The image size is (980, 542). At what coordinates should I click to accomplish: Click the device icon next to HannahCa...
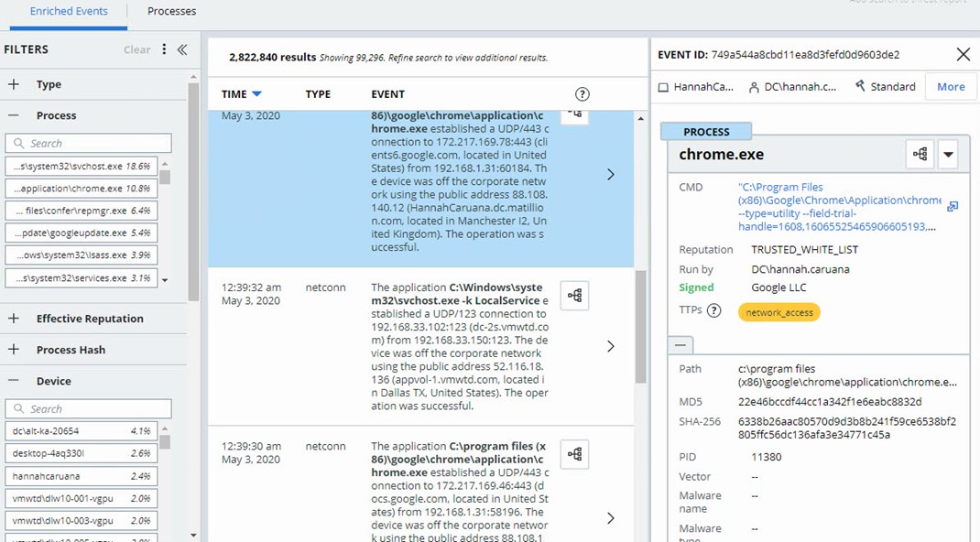tap(663, 87)
